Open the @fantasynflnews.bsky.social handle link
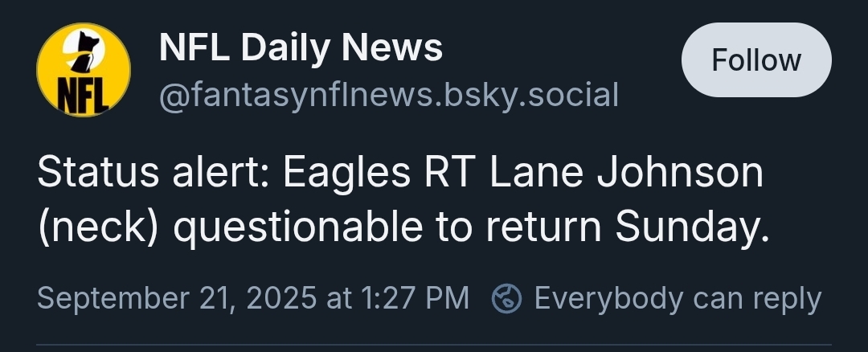This screenshot has height=352, width=868. click(389, 95)
